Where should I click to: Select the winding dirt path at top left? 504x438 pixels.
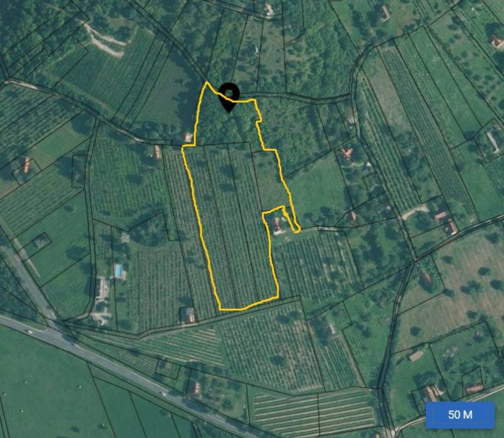[103, 38]
